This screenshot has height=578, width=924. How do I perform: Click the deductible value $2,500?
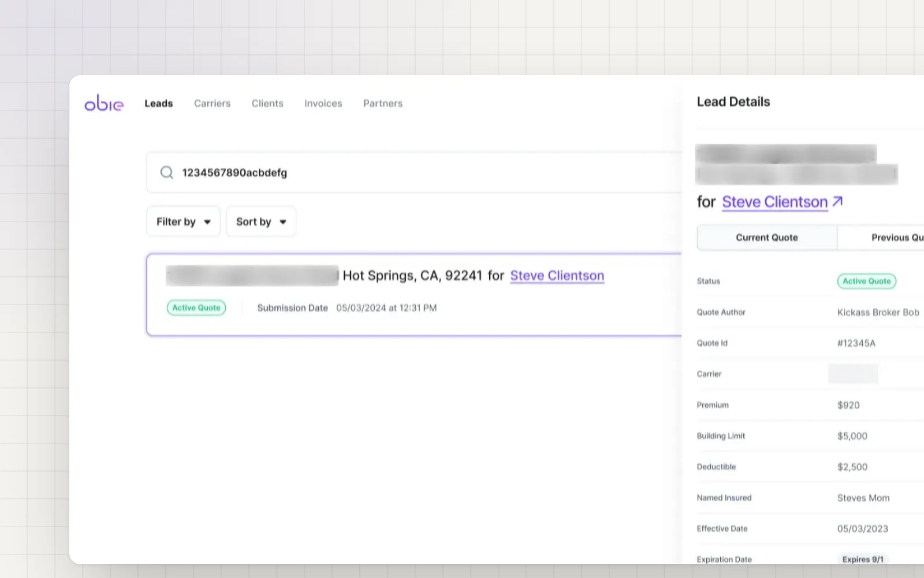852,467
